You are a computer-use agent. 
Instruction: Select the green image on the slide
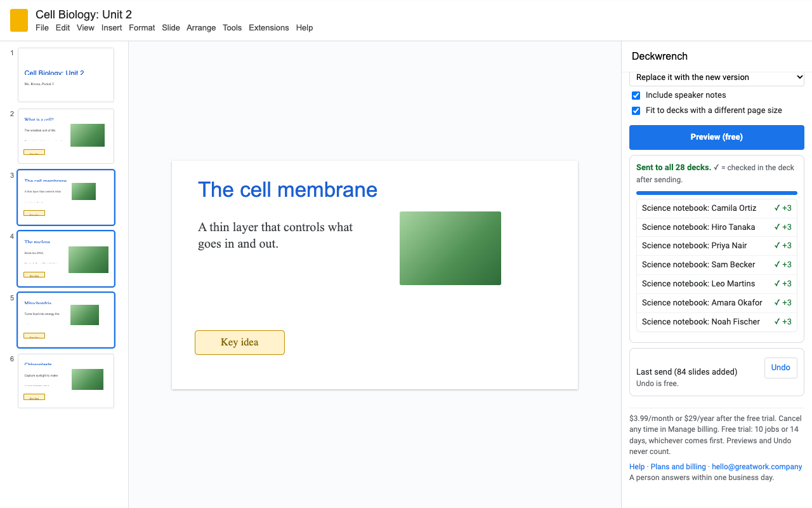coord(450,248)
